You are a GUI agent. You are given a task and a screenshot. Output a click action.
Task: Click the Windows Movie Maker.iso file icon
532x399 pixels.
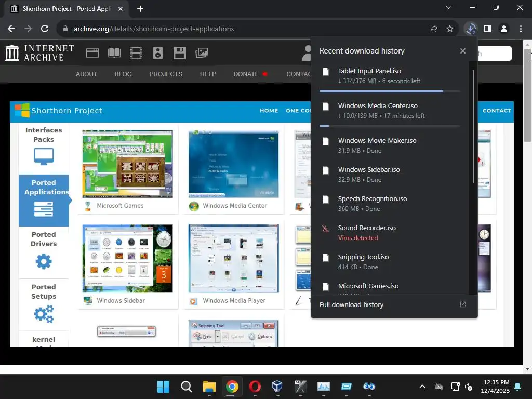click(x=326, y=141)
